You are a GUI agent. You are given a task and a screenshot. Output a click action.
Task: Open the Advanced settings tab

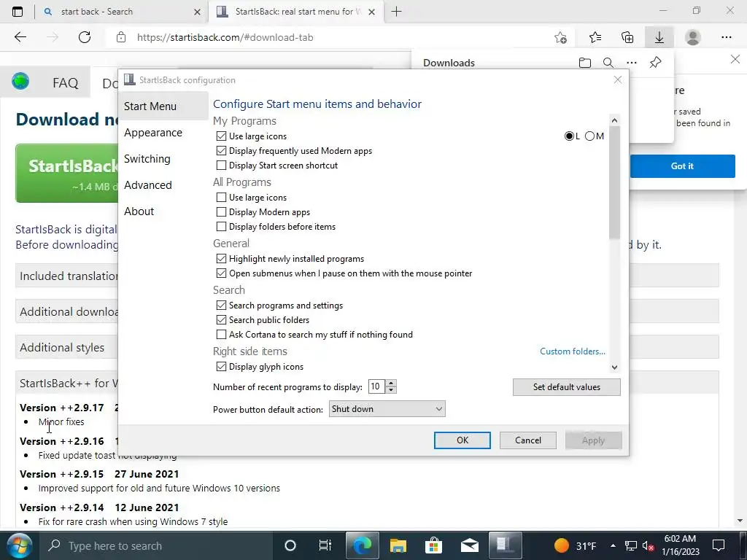click(147, 185)
